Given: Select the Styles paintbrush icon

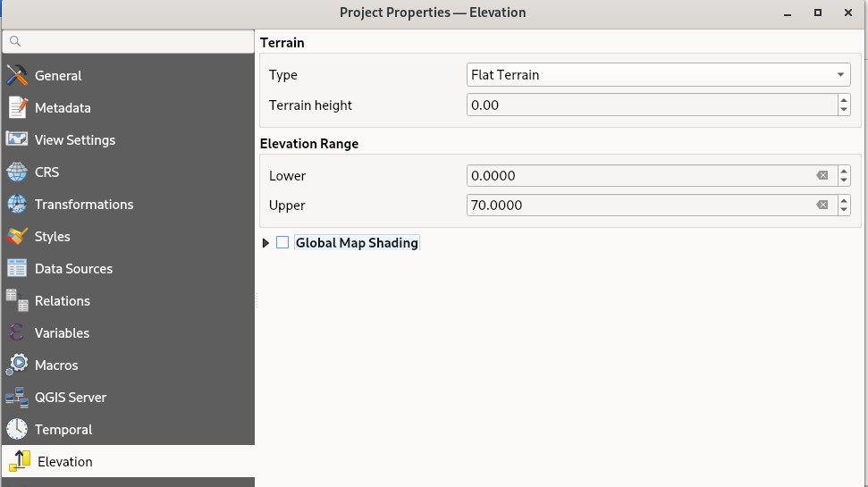Looking at the screenshot, I should pos(17,237).
